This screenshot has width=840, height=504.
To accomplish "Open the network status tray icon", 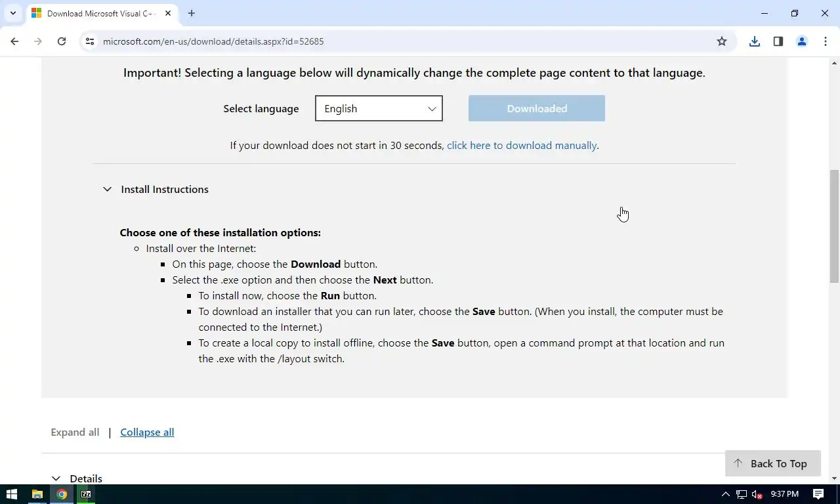I will 742,494.
